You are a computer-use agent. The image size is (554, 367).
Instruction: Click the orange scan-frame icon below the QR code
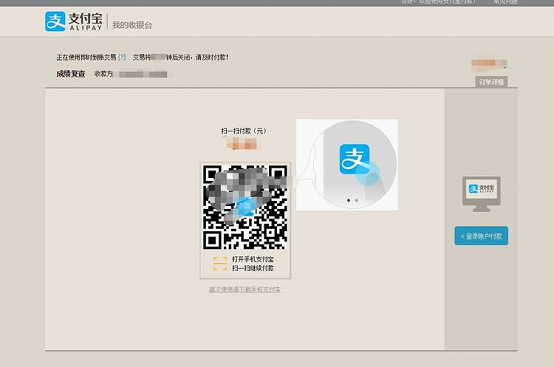tap(220, 264)
